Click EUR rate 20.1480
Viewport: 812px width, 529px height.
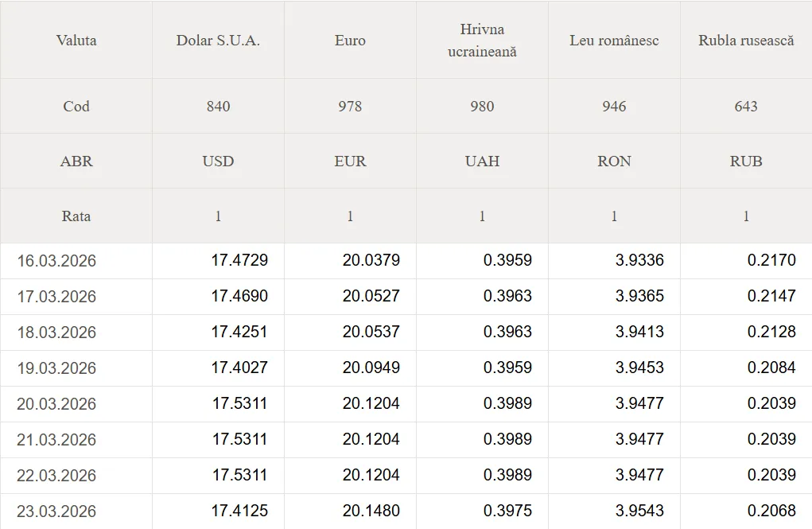(x=371, y=511)
